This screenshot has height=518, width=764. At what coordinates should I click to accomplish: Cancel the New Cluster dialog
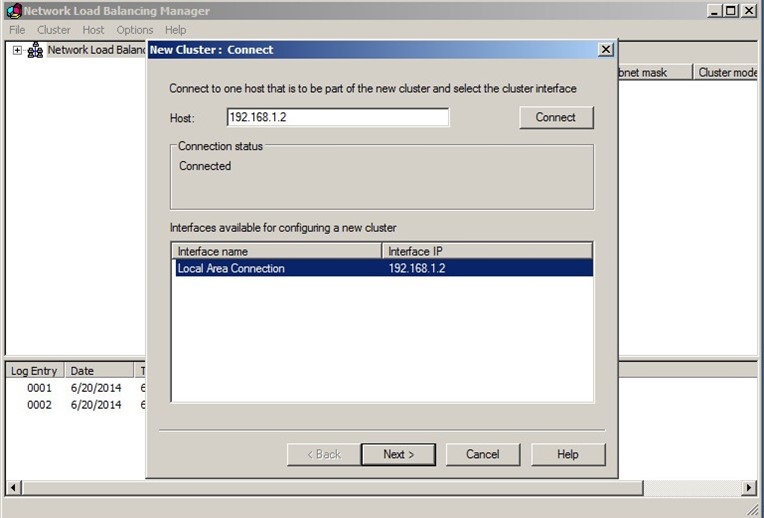[x=482, y=454]
